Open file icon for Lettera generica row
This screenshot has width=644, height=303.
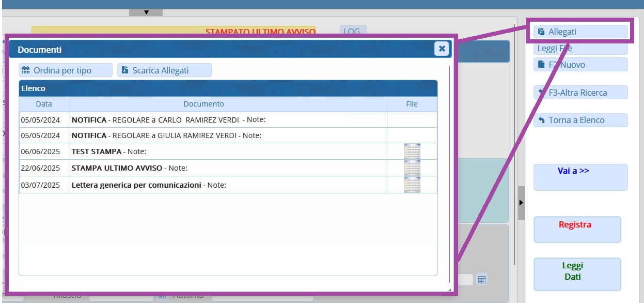[x=412, y=185]
